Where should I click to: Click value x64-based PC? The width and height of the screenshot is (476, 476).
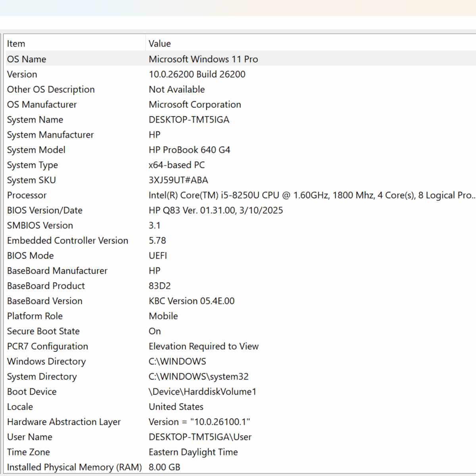[x=177, y=165]
